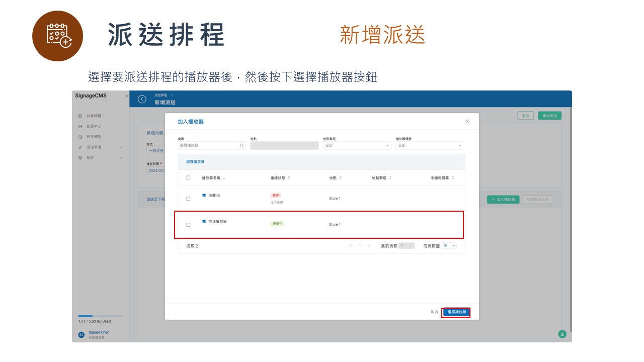Viewport: 644px width, 362px height.
Task: Click the magnifier icon in 搜尋播放器 field
Action: coord(242,145)
